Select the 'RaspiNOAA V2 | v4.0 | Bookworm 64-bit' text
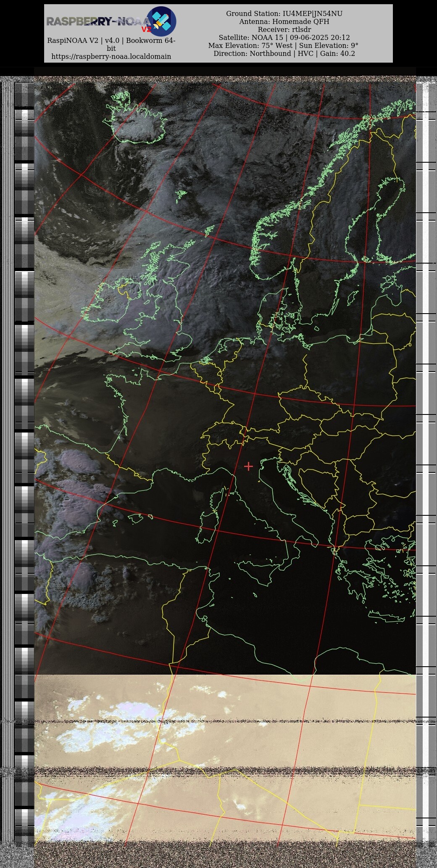437x868 pixels. pyautogui.click(x=111, y=45)
